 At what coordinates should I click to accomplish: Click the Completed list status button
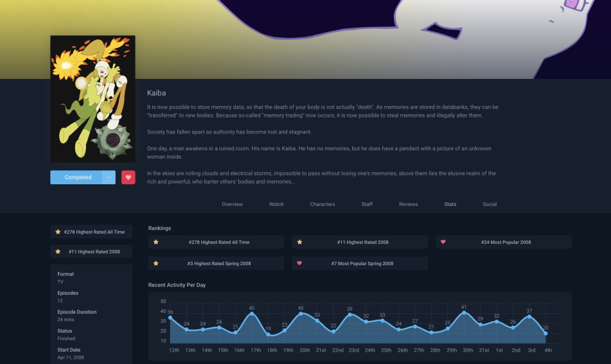76,177
